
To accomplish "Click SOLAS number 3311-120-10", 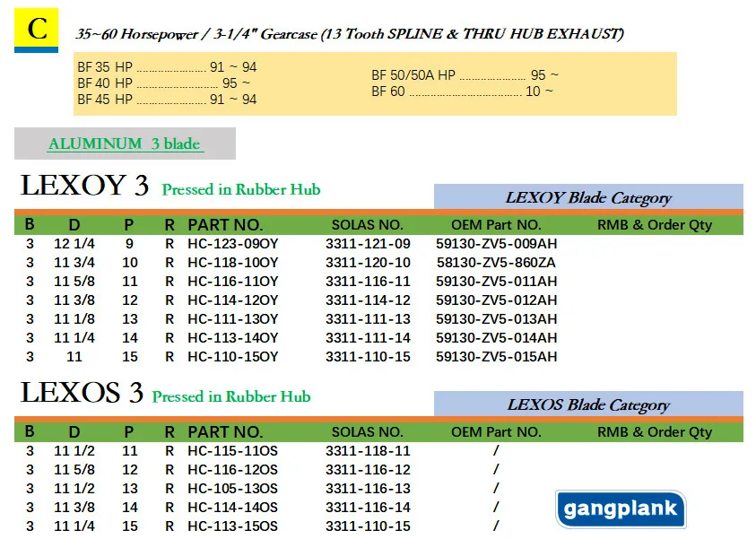I will pos(368,263).
